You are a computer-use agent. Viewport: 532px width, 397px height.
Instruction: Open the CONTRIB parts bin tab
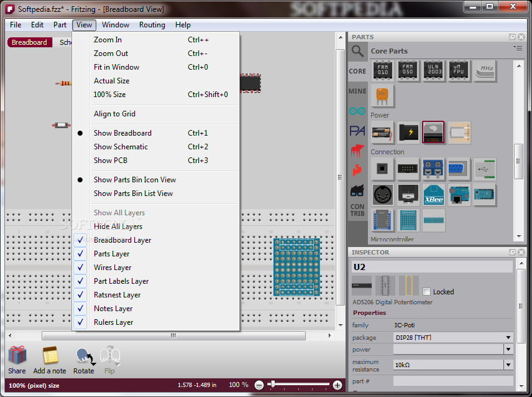(x=357, y=210)
